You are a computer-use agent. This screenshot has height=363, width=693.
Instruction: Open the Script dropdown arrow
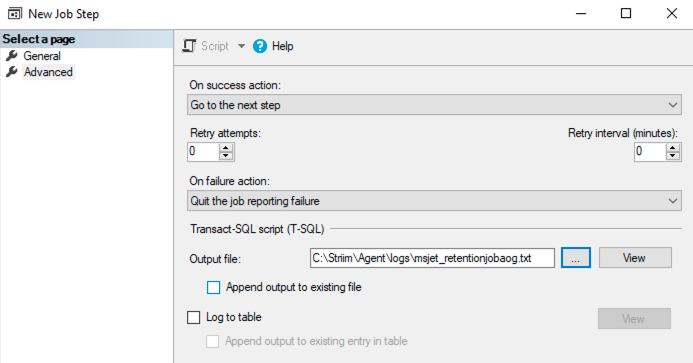click(x=241, y=46)
